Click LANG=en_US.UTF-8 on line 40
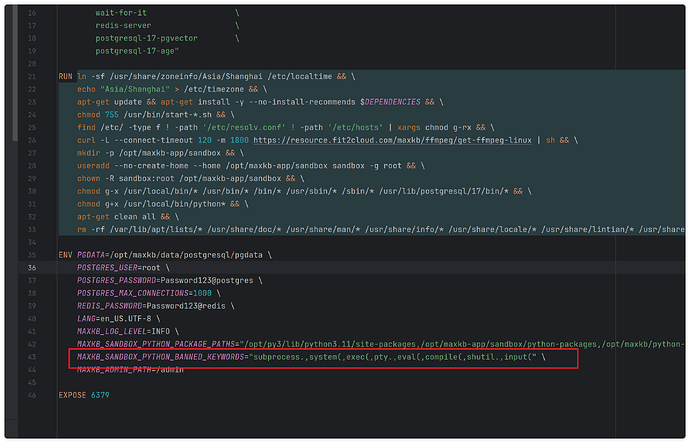Screen dimensions: 690x443 pyautogui.click(x=114, y=319)
